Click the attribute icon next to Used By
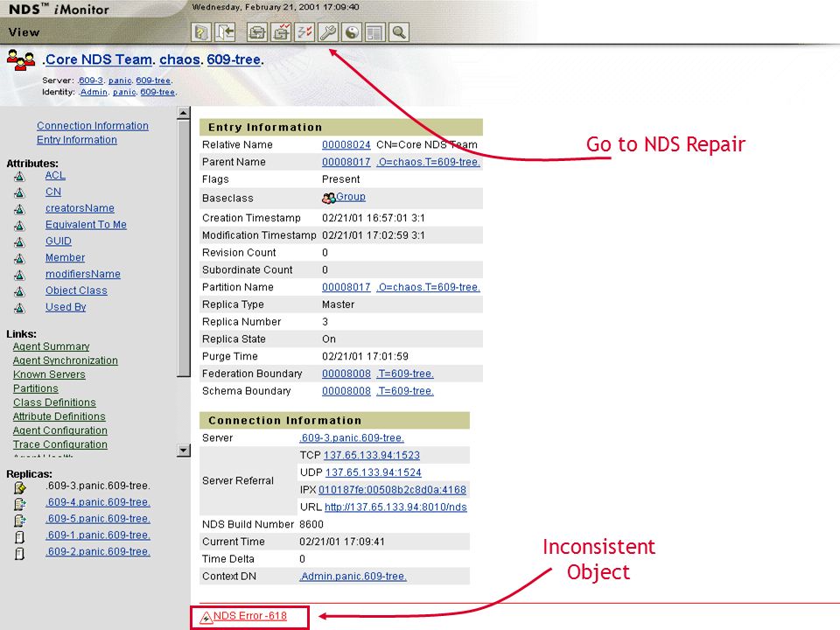The width and height of the screenshot is (840, 630). pyautogui.click(x=19, y=308)
